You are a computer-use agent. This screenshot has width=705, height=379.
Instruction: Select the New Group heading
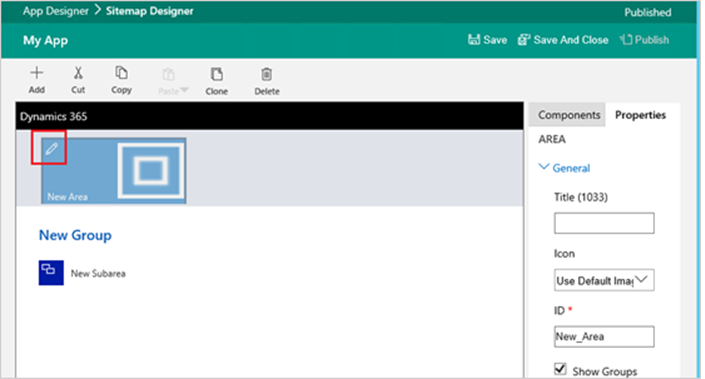(x=75, y=235)
